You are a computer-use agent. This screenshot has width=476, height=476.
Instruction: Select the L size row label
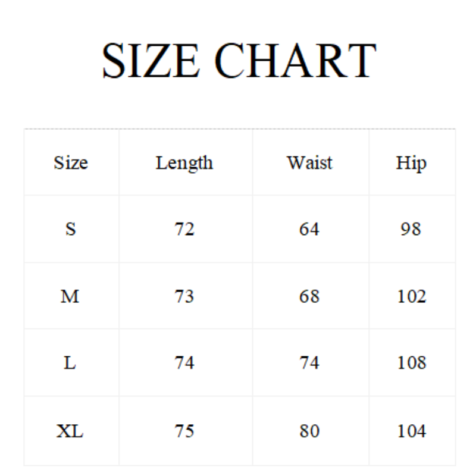click(x=70, y=363)
